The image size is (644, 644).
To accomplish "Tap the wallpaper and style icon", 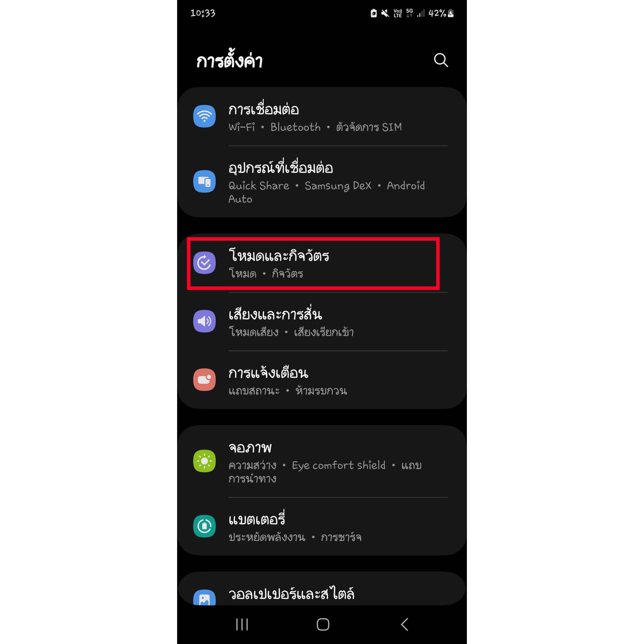I will click(x=204, y=598).
